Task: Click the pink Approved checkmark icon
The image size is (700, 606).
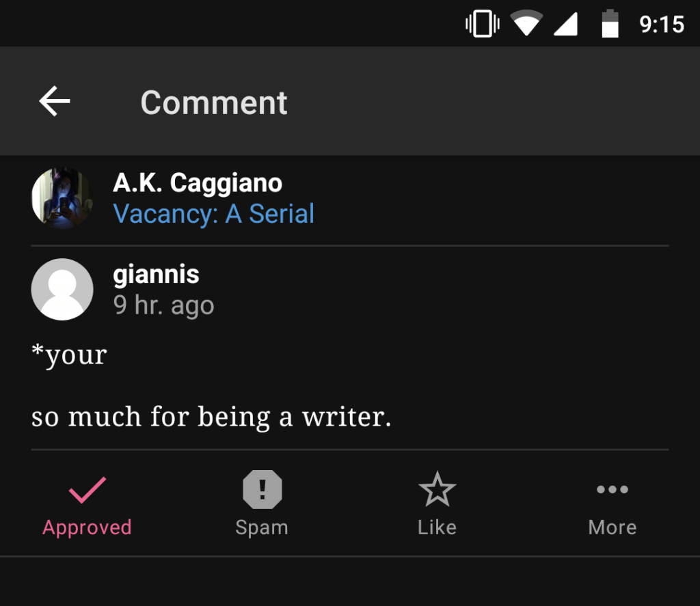Action: pyautogui.click(x=87, y=490)
